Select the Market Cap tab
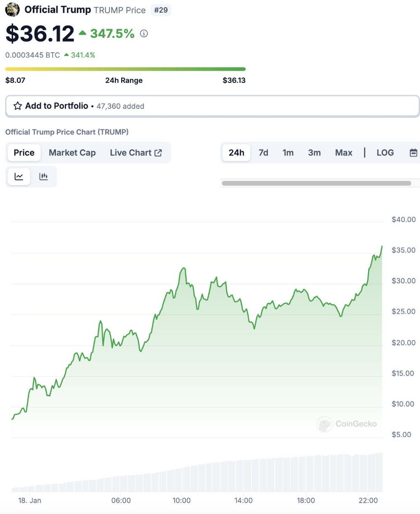Screen dimensions: 420x514 (72, 153)
